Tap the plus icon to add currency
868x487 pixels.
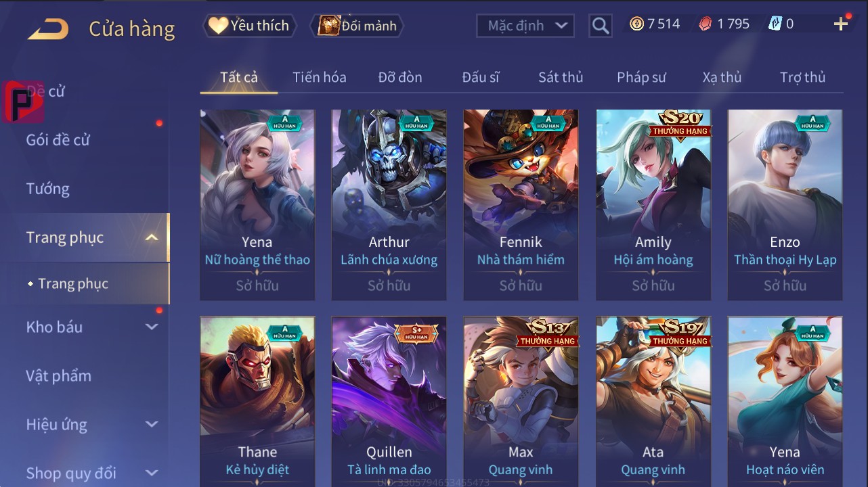tap(841, 24)
